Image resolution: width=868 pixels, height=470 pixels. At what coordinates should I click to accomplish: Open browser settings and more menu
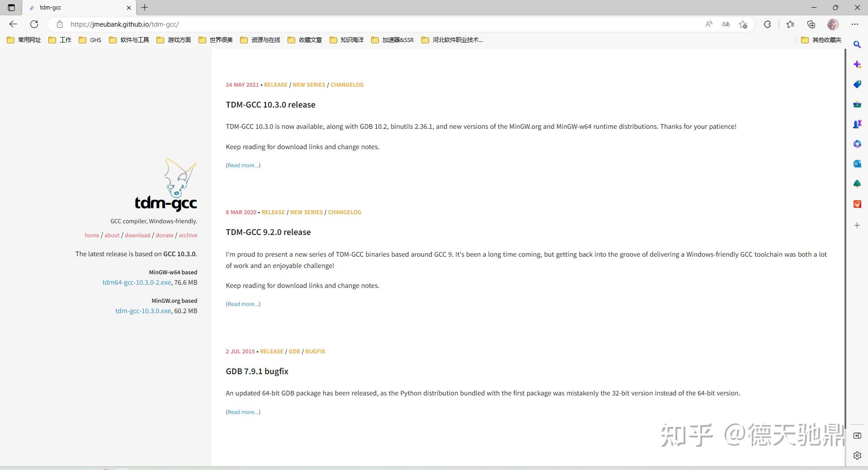[x=854, y=24]
